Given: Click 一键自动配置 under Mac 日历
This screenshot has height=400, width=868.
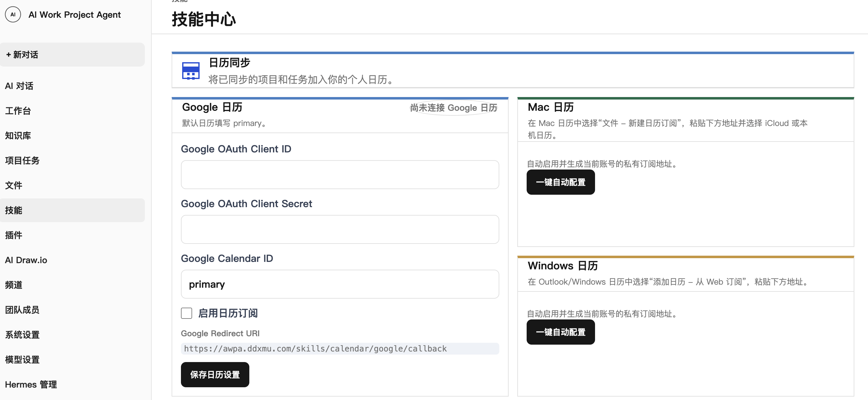Looking at the screenshot, I should click(561, 182).
